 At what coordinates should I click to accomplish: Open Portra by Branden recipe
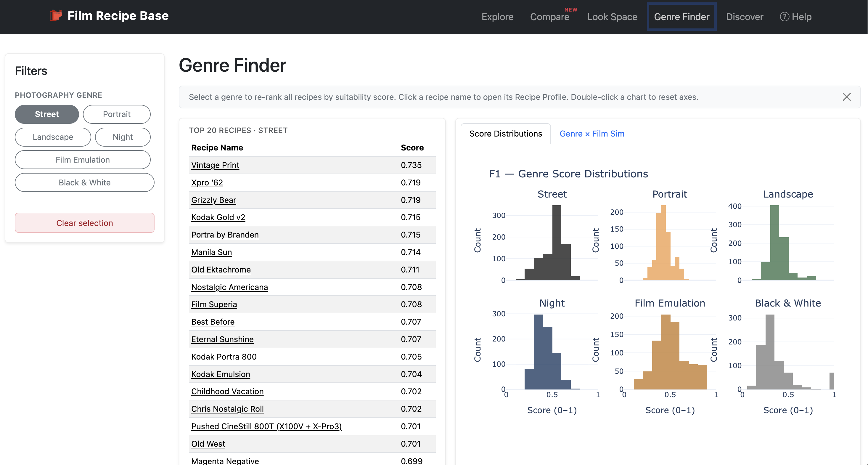coord(225,235)
